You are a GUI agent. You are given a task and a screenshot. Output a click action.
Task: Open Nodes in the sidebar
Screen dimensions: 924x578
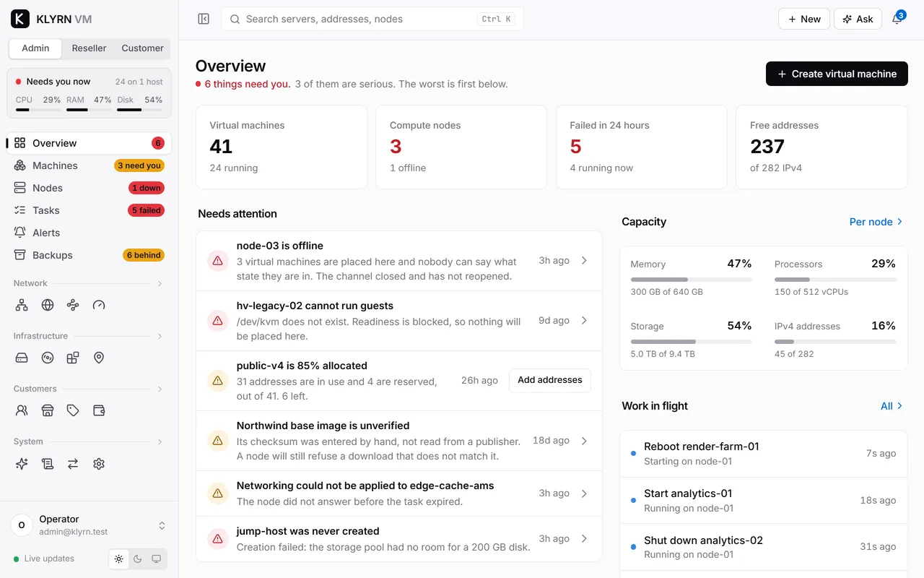click(x=90, y=188)
